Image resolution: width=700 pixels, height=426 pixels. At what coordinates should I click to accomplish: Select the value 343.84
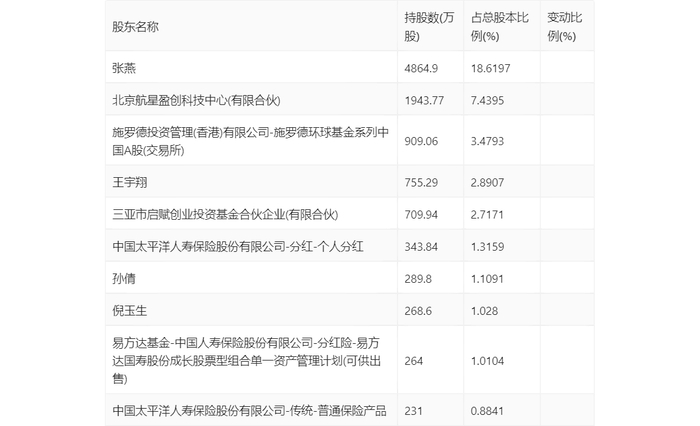pyautogui.click(x=421, y=247)
